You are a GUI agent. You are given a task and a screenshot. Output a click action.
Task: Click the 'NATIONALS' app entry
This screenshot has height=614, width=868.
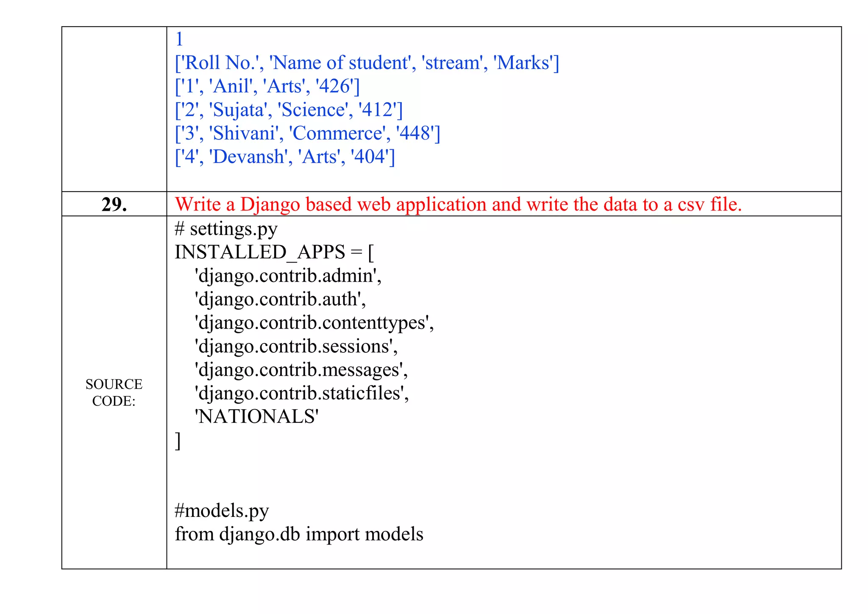(256, 417)
